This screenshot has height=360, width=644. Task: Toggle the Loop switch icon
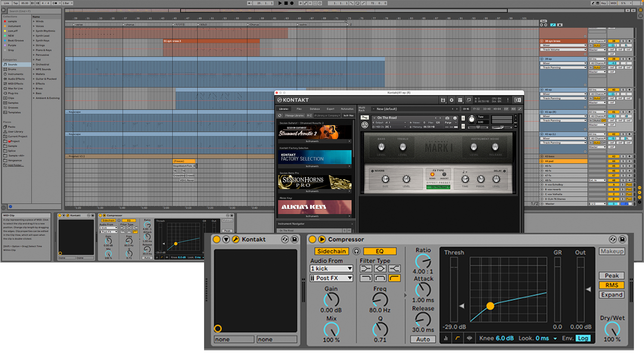(x=357, y=3)
